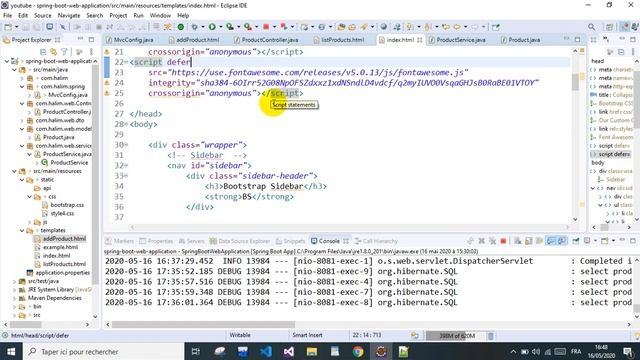640x360 pixels.
Task: Collapse the src/main/resources folder
Action: click(x=14, y=171)
